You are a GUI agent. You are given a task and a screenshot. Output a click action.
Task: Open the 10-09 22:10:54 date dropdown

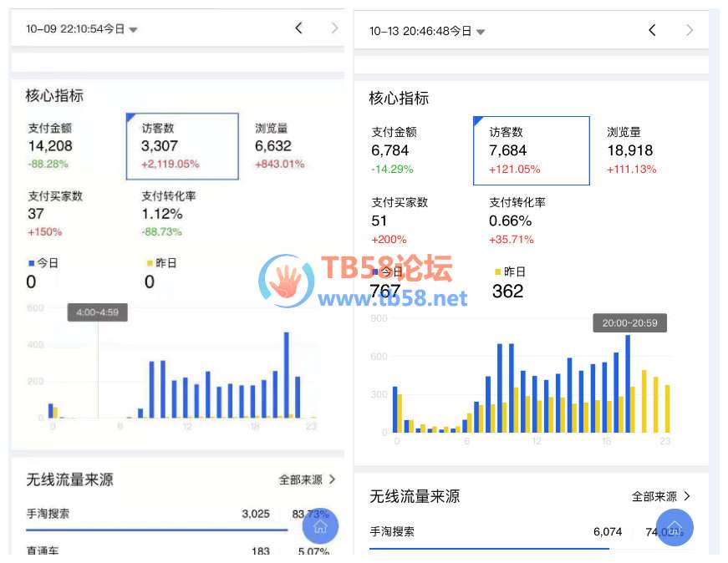[82, 29]
